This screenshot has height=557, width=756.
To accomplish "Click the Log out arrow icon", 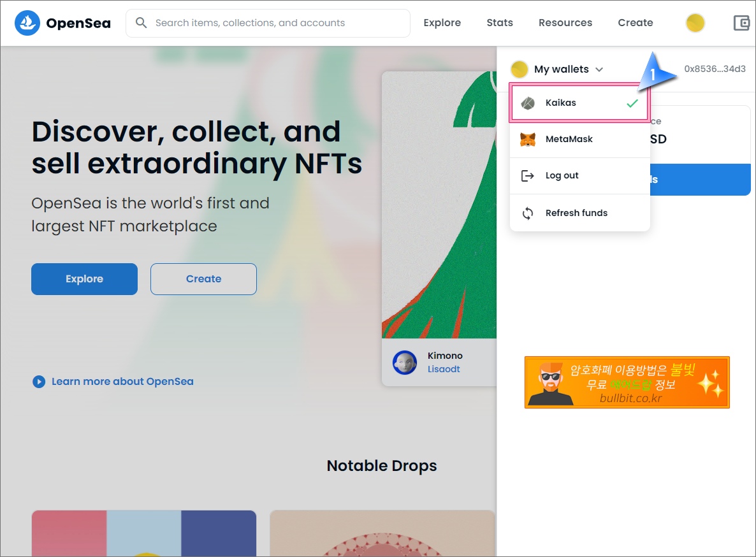I will tap(528, 176).
